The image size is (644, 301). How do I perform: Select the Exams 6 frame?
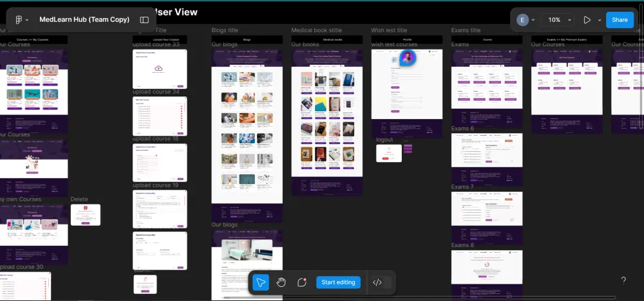pyautogui.click(x=487, y=159)
